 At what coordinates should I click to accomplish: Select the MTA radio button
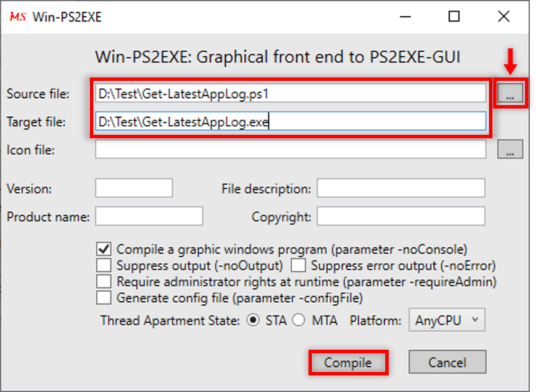(x=298, y=320)
